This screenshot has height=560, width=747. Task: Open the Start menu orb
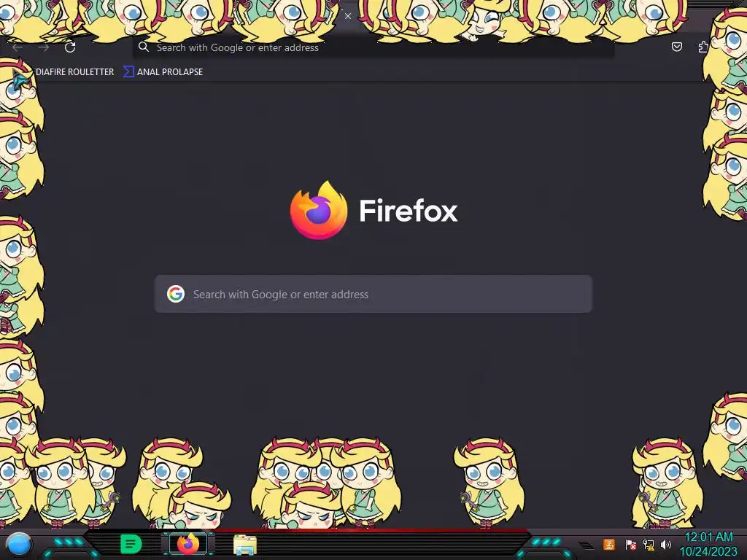point(18,545)
